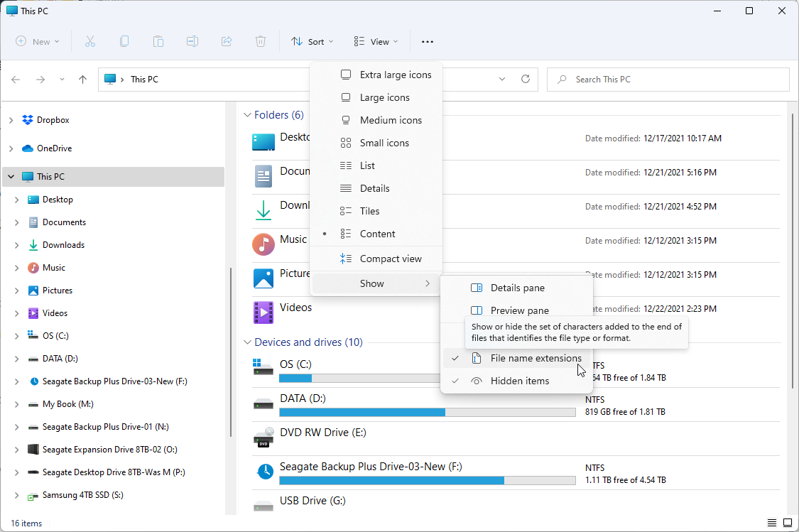
Task: Open the See more ellipsis menu
Action: [x=428, y=42]
